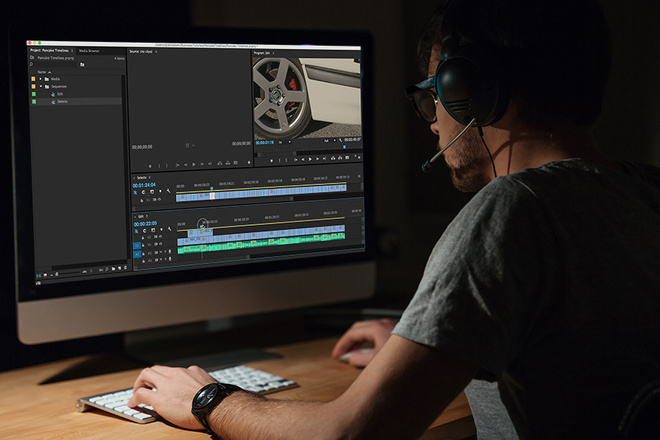The image size is (660, 440).
Task: Export a frame from the Source monitor
Action: (x=235, y=163)
